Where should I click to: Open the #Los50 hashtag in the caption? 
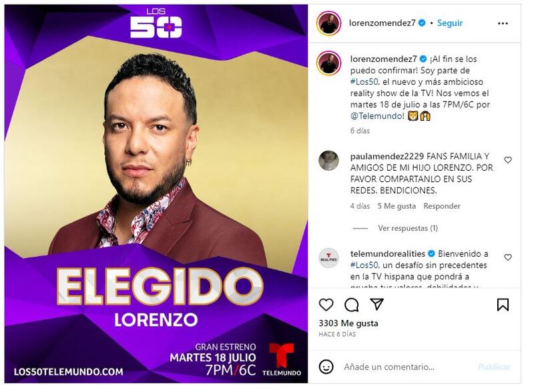[x=364, y=81]
